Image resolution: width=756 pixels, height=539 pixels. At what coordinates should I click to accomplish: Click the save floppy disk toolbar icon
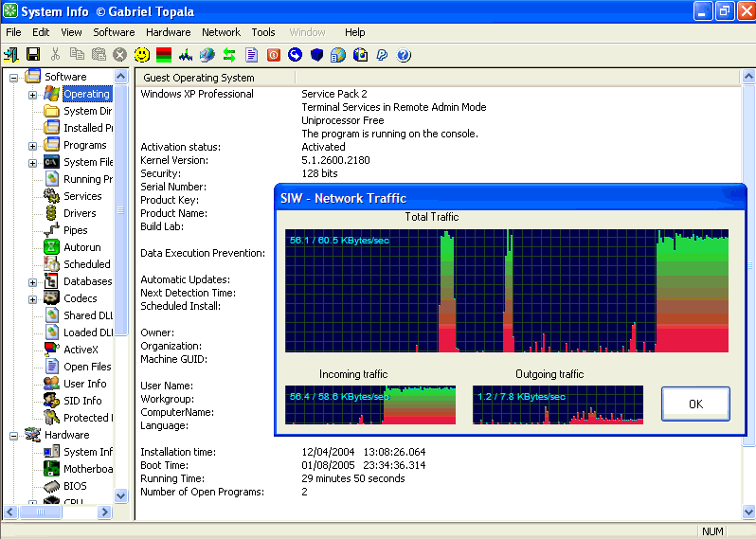pos(33,55)
